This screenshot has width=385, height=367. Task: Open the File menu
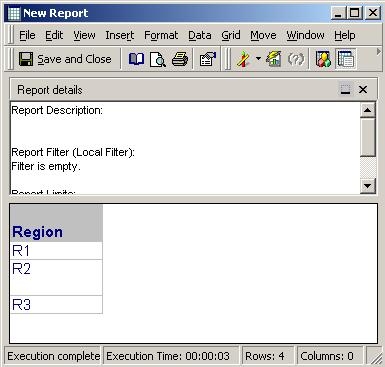tap(27, 35)
